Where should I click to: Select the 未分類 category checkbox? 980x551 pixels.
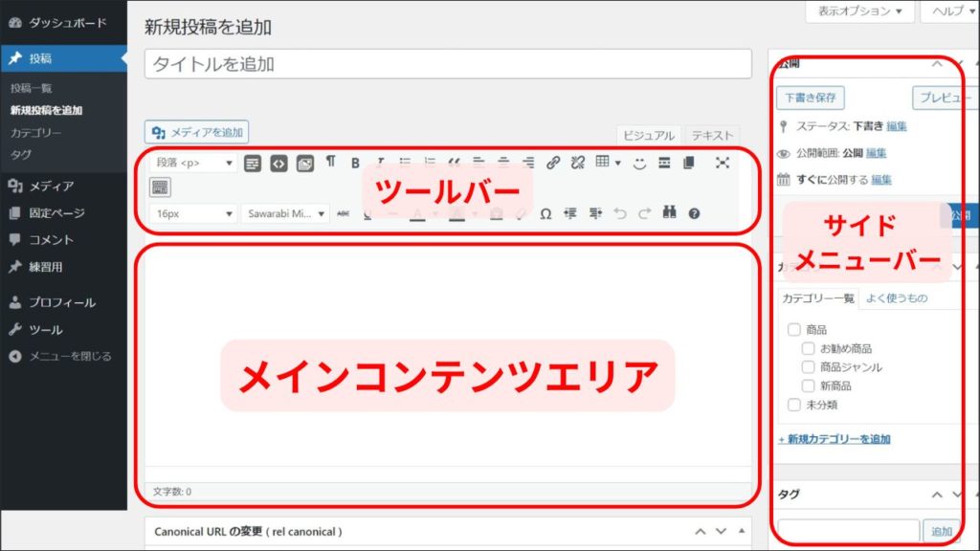(x=793, y=405)
